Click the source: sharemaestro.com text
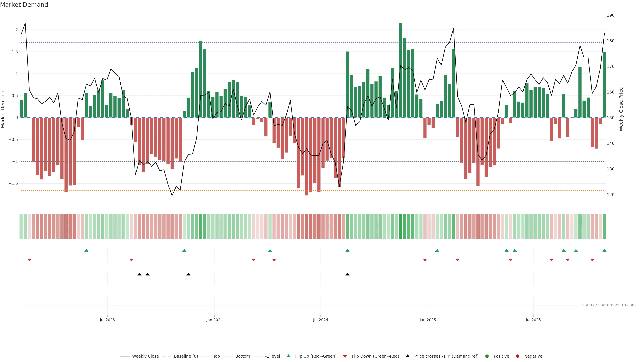 click(x=609, y=305)
